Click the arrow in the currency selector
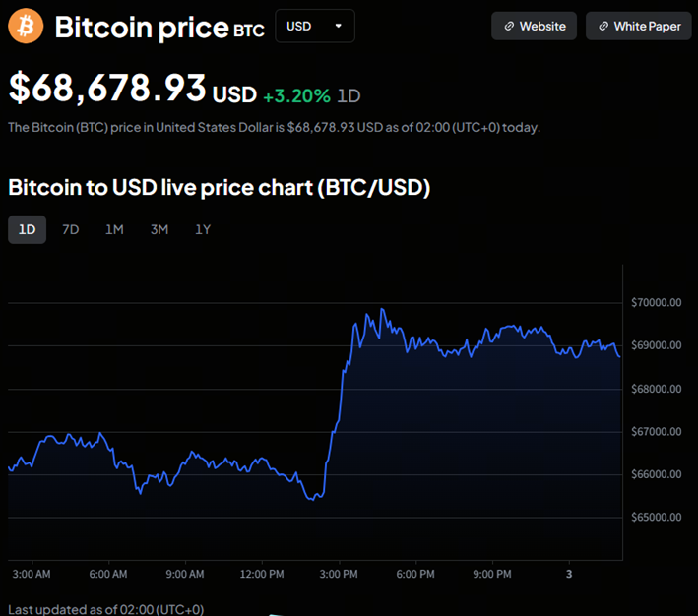This screenshot has width=698, height=616. (339, 26)
